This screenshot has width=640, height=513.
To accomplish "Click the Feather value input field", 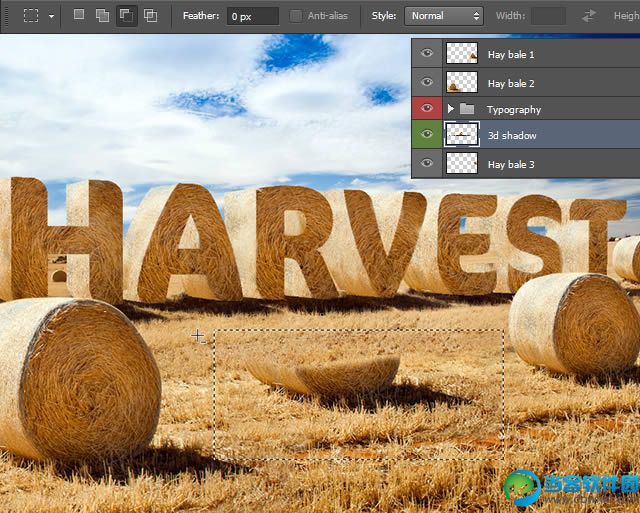I will tap(252, 16).
